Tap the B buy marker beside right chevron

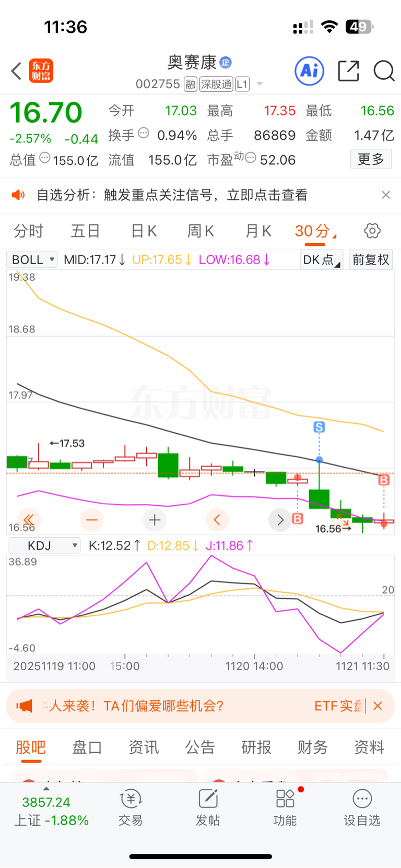(298, 519)
